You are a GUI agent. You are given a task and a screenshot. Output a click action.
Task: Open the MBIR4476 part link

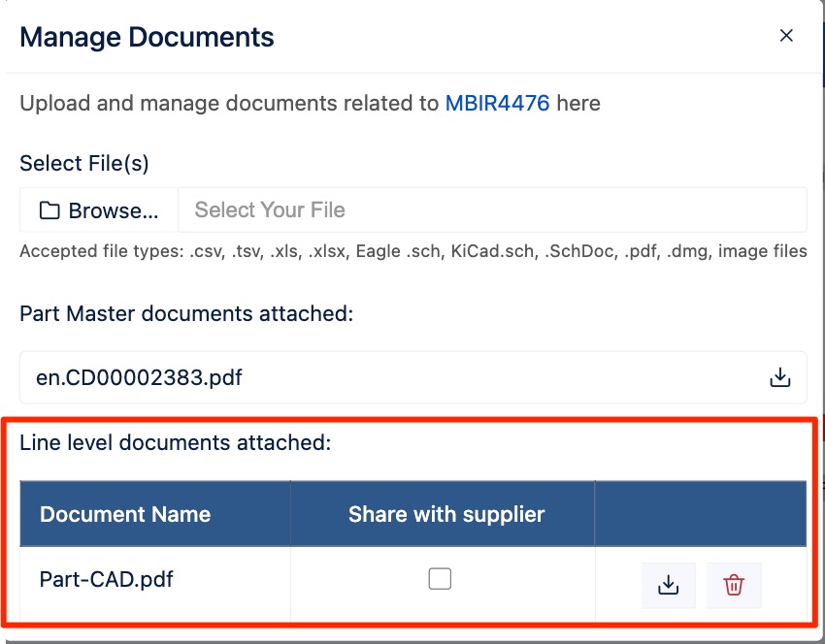click(497, 103)
